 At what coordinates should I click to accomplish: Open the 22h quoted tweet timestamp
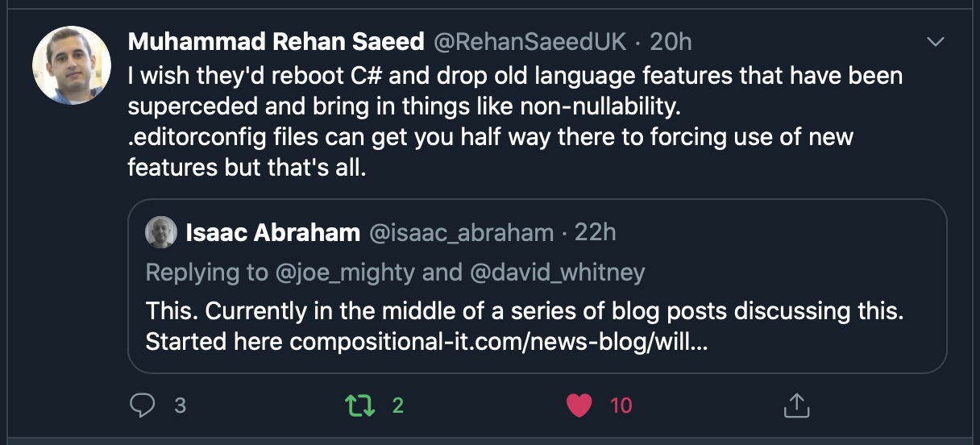click(x=595, y=233)
